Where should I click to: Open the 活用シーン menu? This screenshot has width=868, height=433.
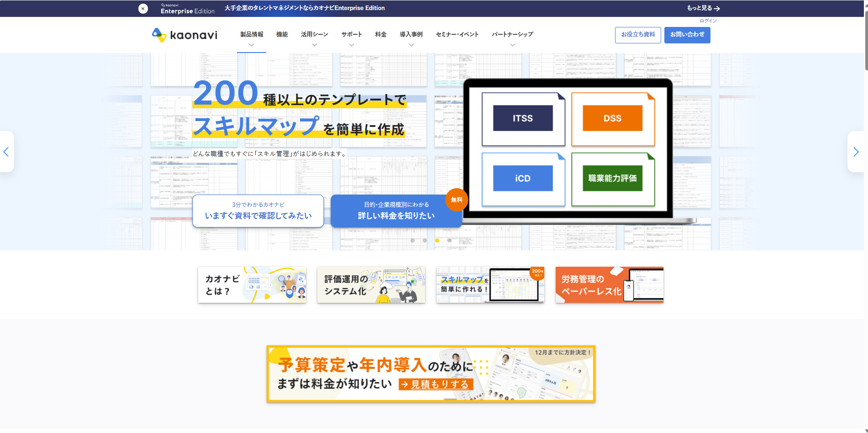[x=315, y=34]
